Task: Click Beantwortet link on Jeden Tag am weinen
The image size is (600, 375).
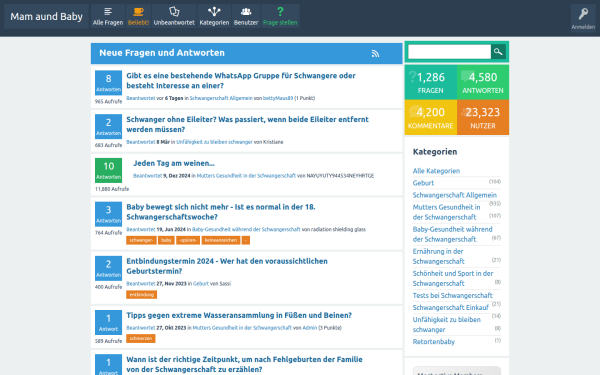Action: [147, 176]
